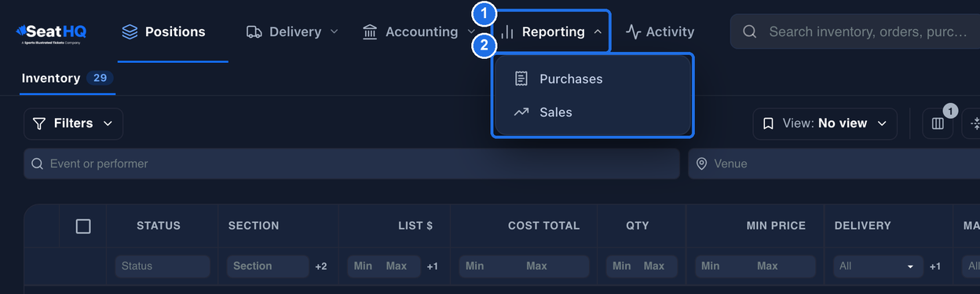980x294 pixels.
Task: Click the Sales trending arrow icon
Action: [521, 112]
